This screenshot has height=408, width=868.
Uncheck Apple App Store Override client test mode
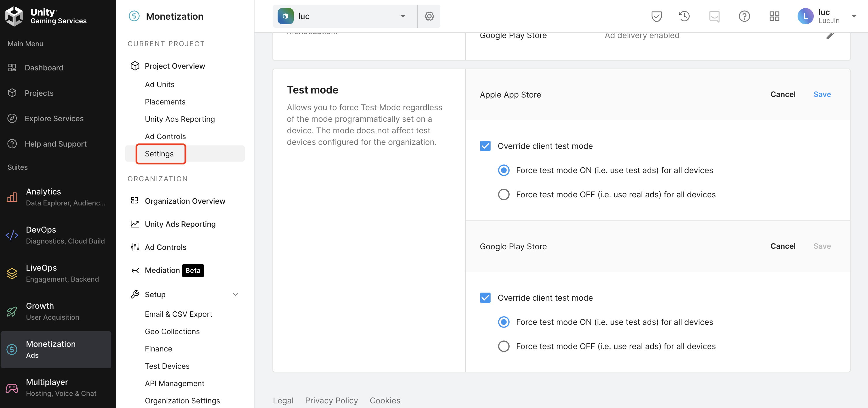point(485,146)
